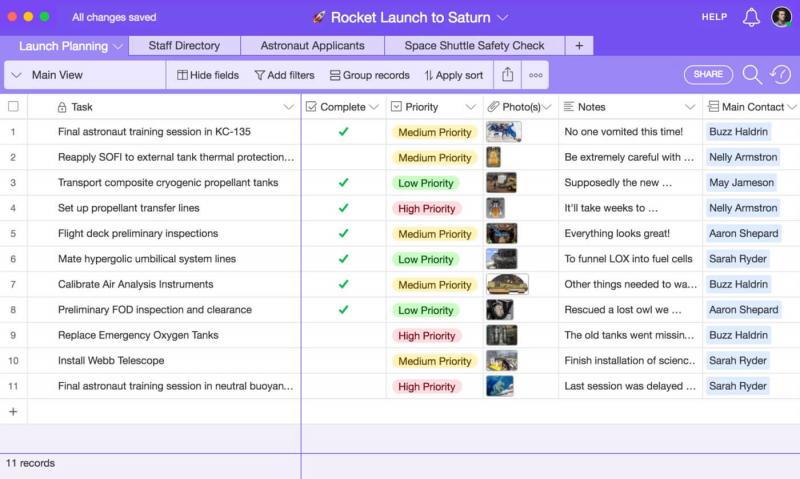Open the Launch Planning tab dropdown arrow
The width and height of the screenshot is (800, 479).
[x=118, y=46]
